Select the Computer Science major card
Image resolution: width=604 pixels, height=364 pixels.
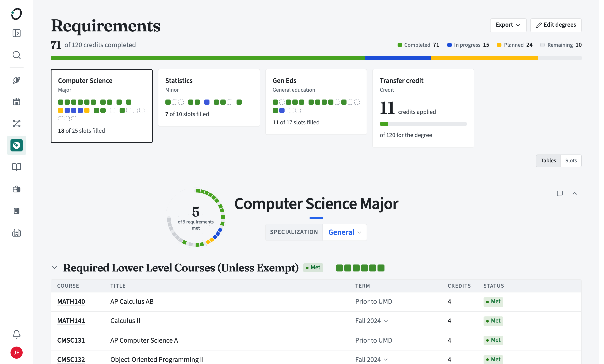click(x=101, y=106)
